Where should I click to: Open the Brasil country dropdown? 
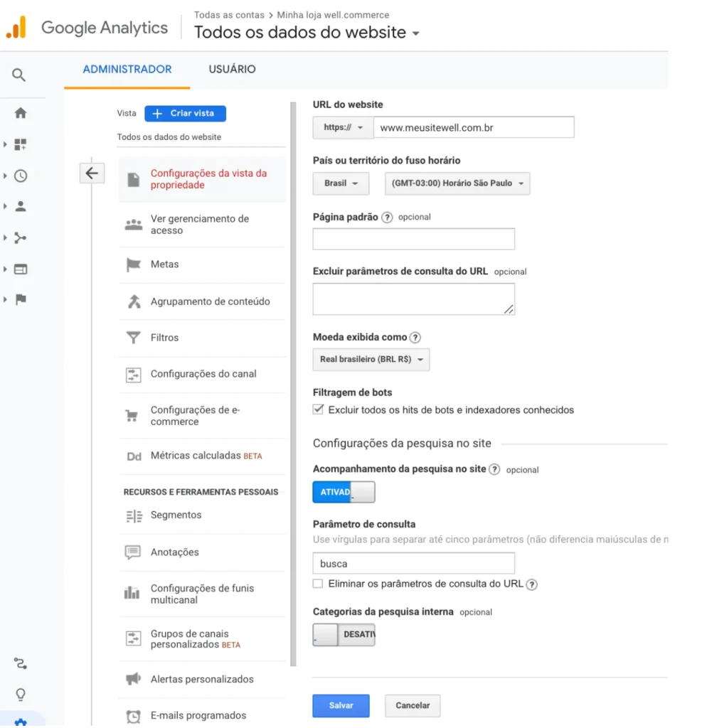(341, 183)
